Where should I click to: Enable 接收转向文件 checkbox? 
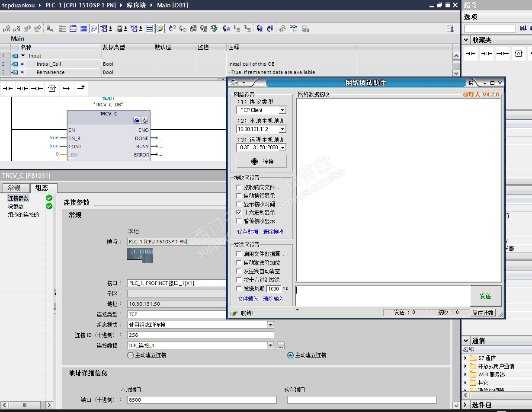click(239, 187)
